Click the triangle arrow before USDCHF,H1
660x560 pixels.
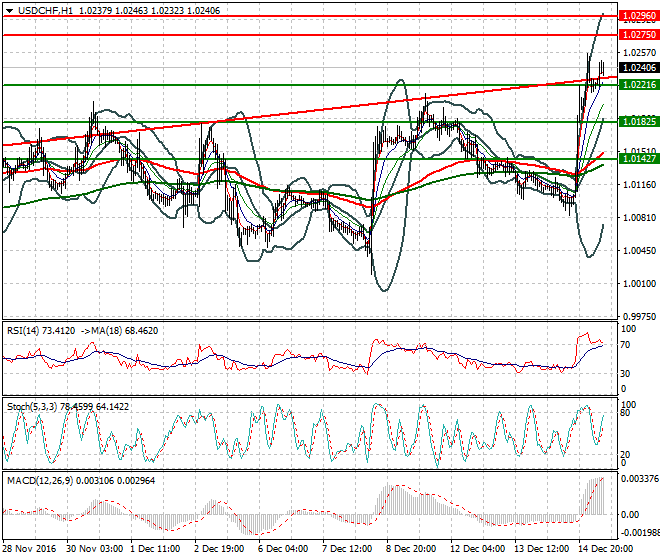click(9, 11)
